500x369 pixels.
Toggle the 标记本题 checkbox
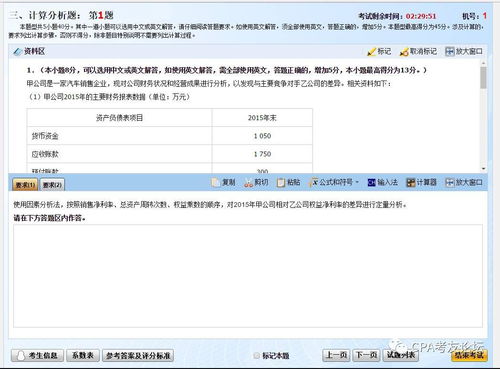pos(256,356)
